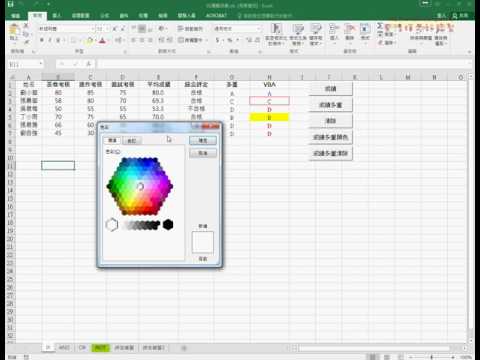
Task: Switch to the Custom tab in the Colors dialog
Action: 132,141
